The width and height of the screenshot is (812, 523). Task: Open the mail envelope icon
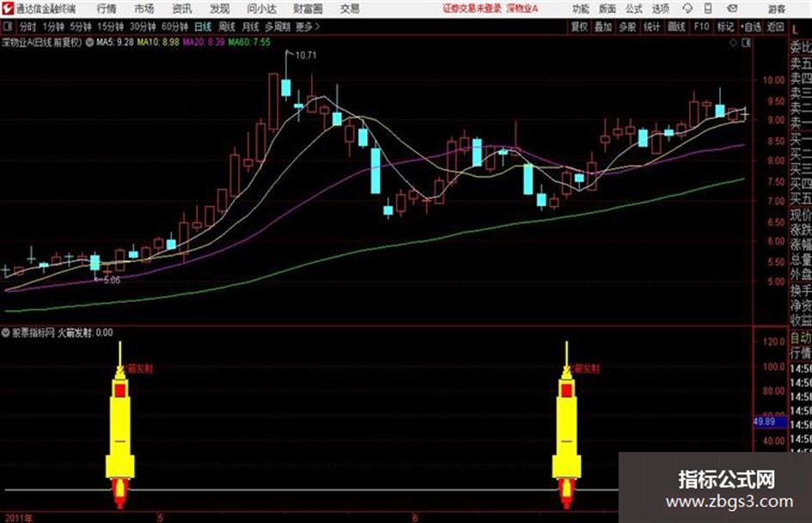coord(732,9)
